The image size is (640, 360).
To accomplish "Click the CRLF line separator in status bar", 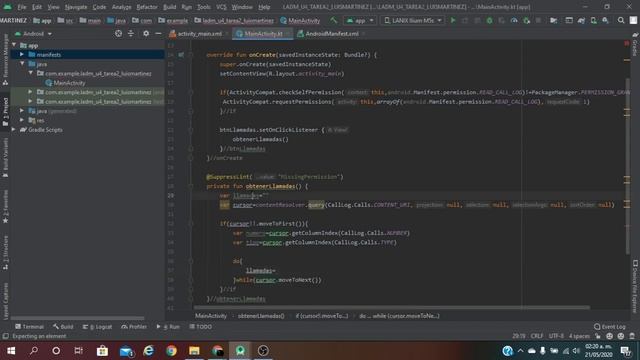I will coord(537,336).
